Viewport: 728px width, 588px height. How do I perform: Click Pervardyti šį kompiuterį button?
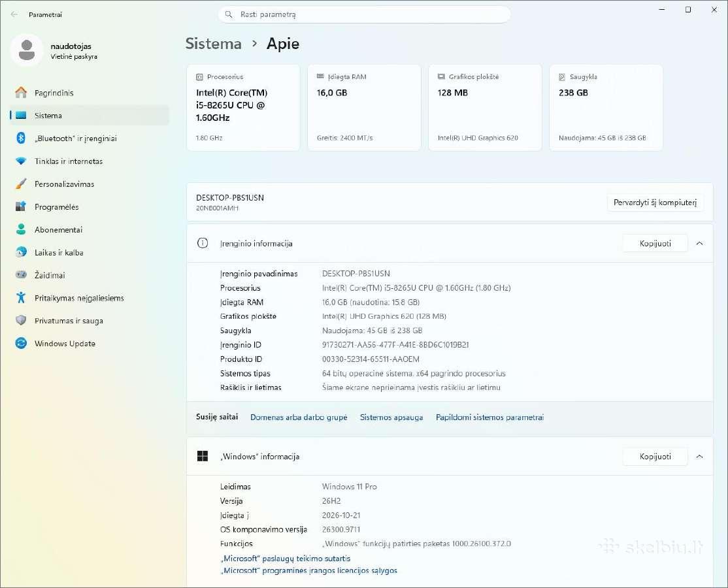point(655,203)
